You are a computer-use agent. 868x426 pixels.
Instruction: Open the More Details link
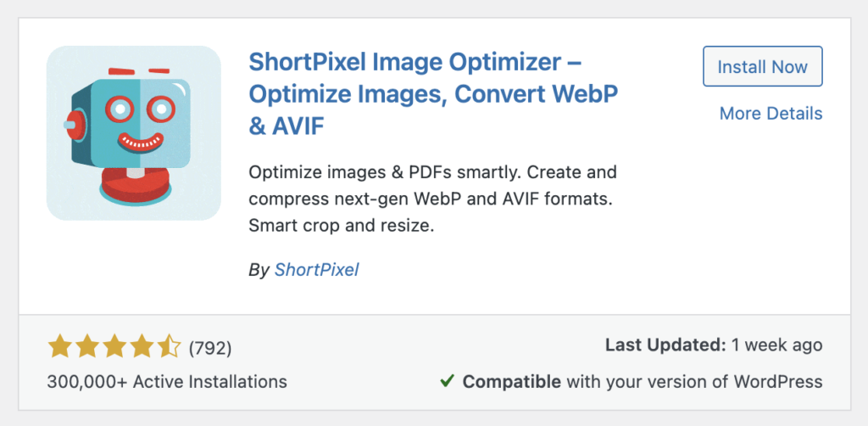coord(771,113)
